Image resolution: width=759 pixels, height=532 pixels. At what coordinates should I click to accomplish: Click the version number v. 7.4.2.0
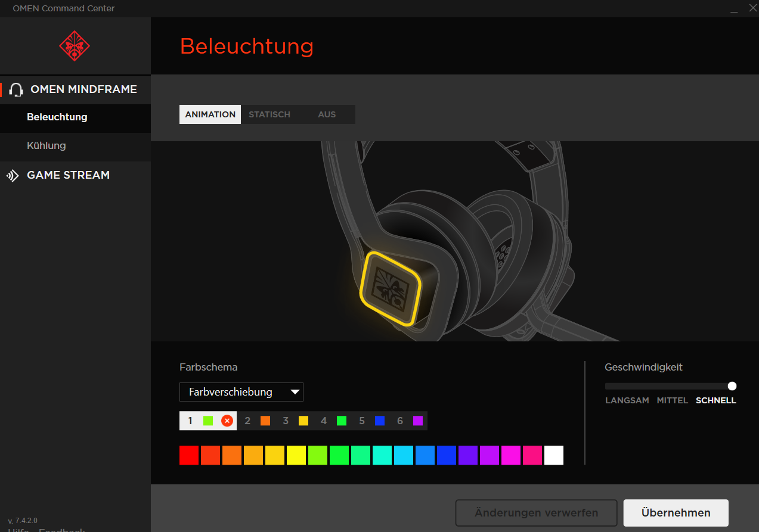click(x=23, y=521)
